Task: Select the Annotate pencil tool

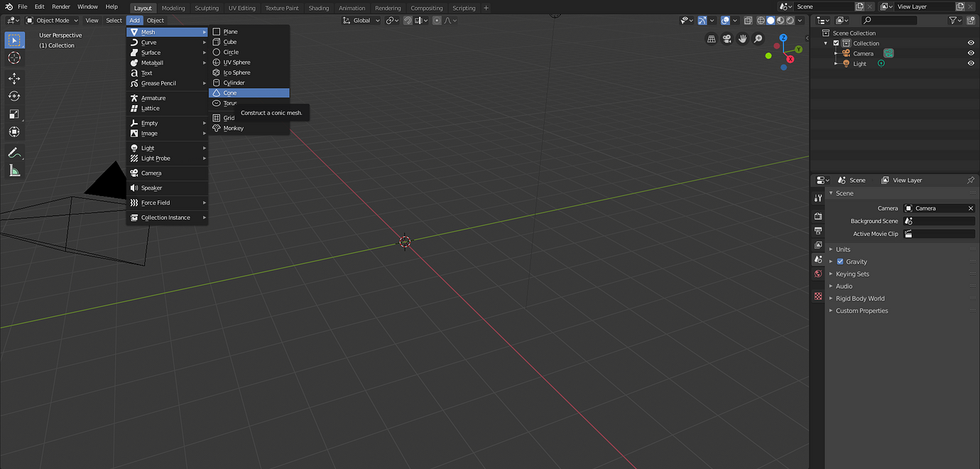Action: click(x=14, y=152)
